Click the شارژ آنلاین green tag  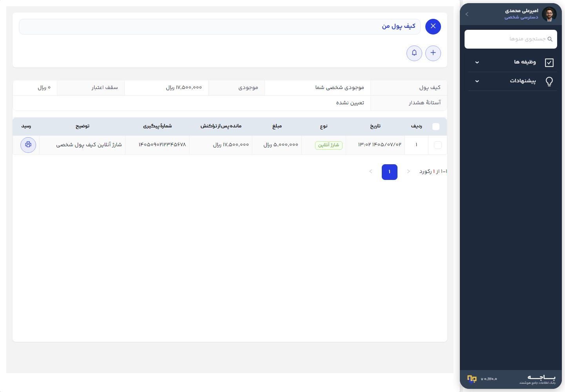point(329,145)
